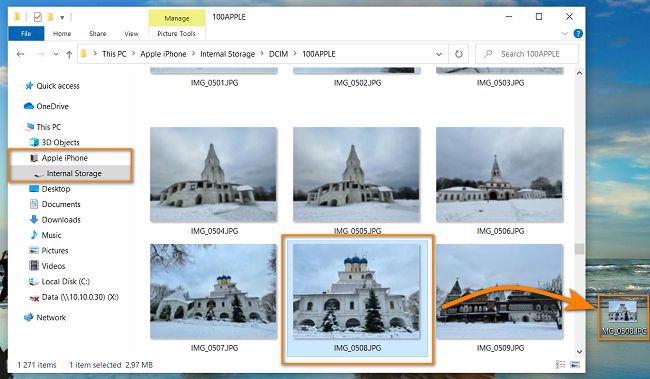Select IMG_0509.JPG thumbnail

point(500,292)
